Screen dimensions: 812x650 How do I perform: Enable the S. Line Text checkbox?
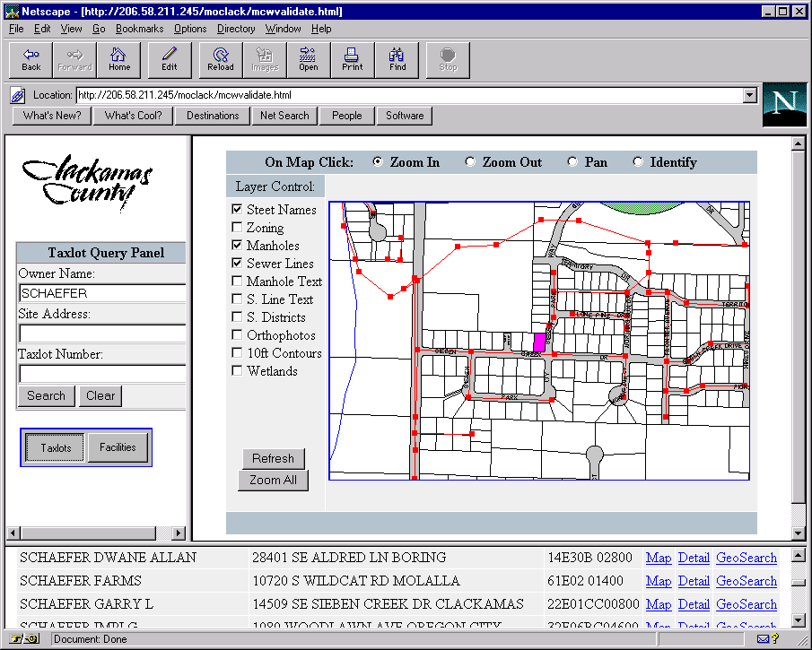[x=237, y=299]
